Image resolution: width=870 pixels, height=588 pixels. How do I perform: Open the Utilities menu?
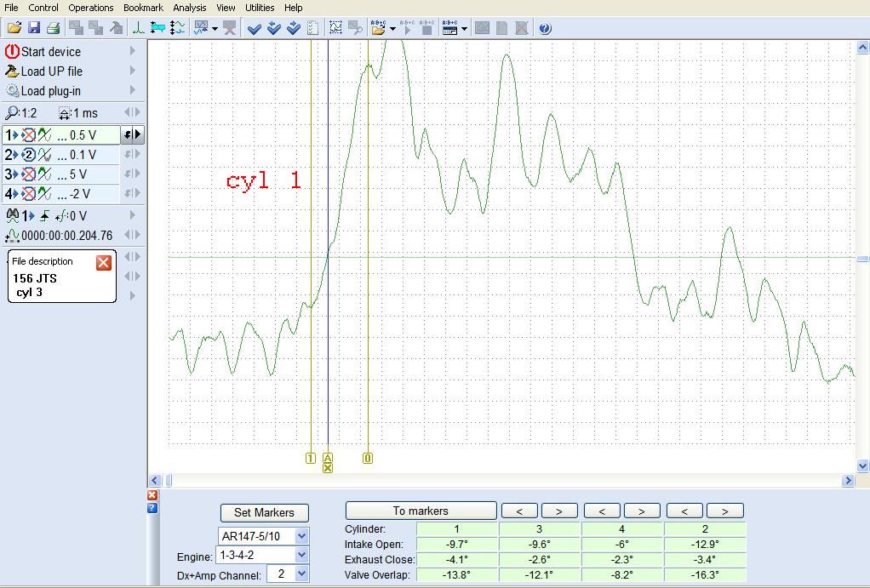pos(260,8)
